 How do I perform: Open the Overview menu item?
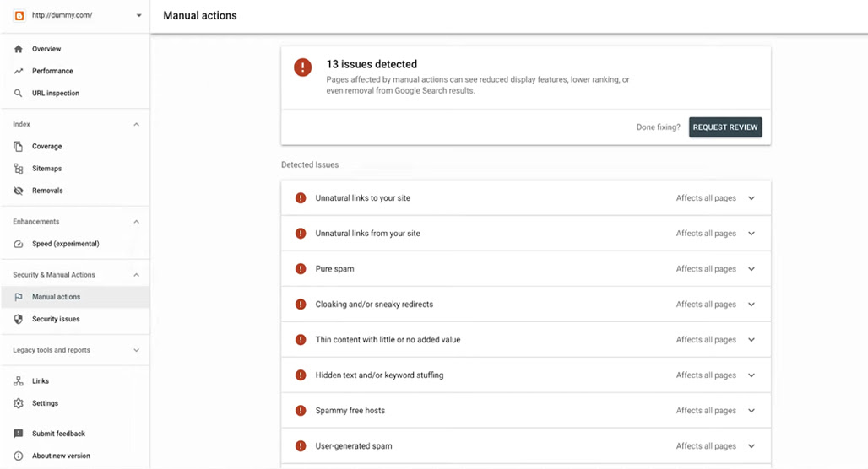point(75,49)
